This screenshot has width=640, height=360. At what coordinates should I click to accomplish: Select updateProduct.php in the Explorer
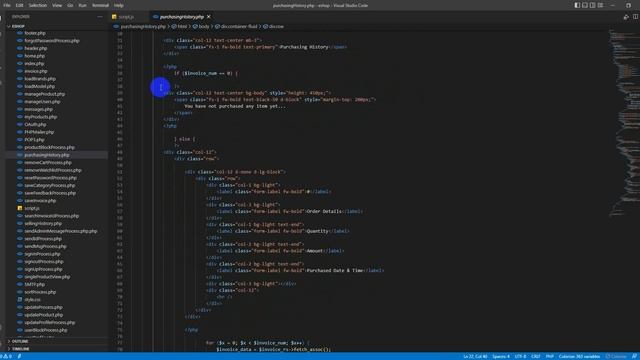(44, 315)
